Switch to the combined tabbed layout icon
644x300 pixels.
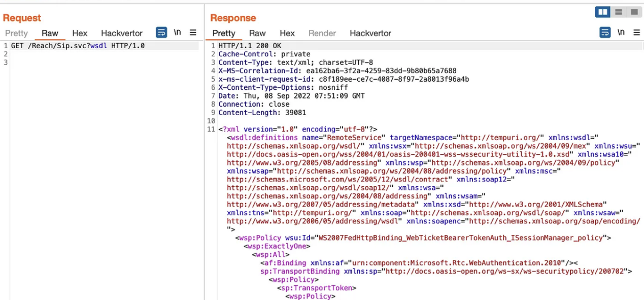[x=633, y=12]
